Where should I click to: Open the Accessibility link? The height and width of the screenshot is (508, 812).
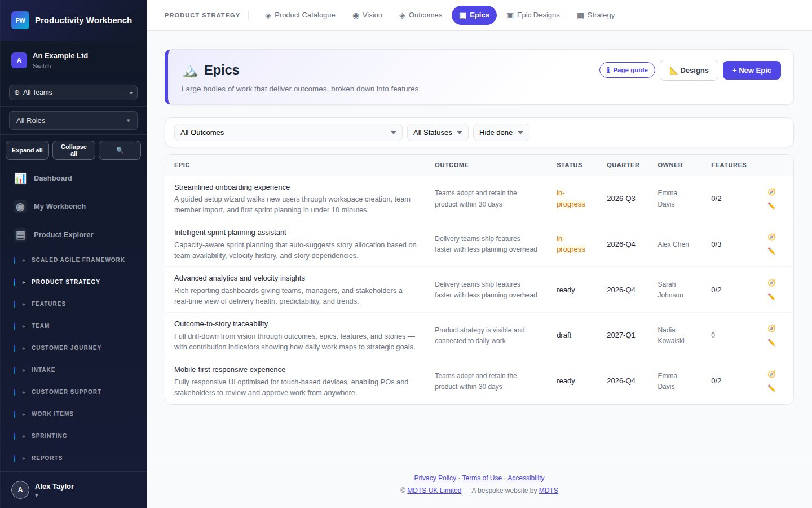coord(526,478)
